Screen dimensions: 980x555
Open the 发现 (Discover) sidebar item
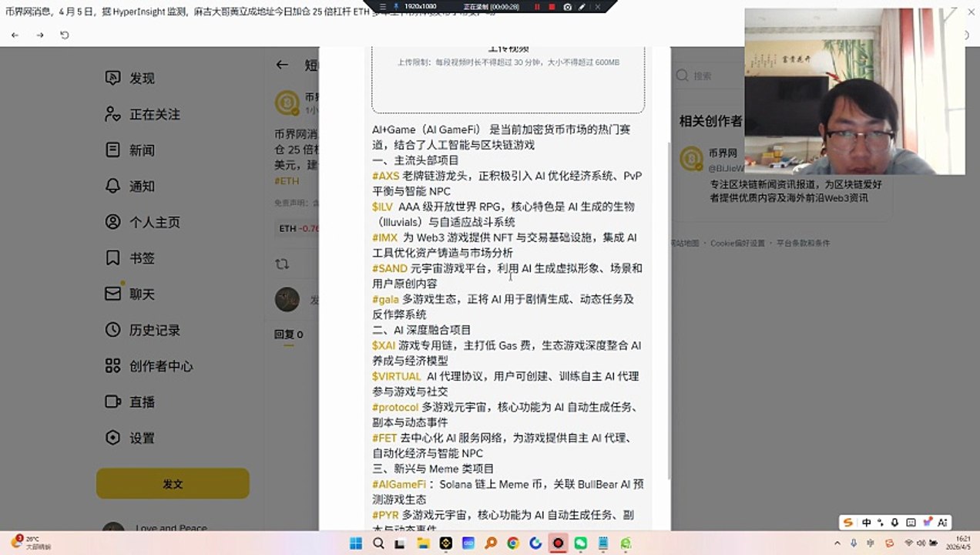tap(130, 78)
